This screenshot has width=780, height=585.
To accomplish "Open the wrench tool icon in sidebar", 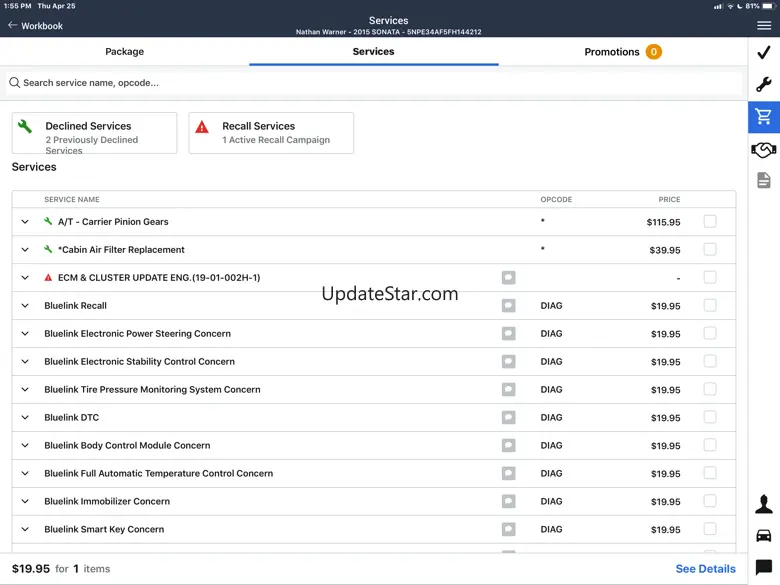I will click(x=764, y=85).
